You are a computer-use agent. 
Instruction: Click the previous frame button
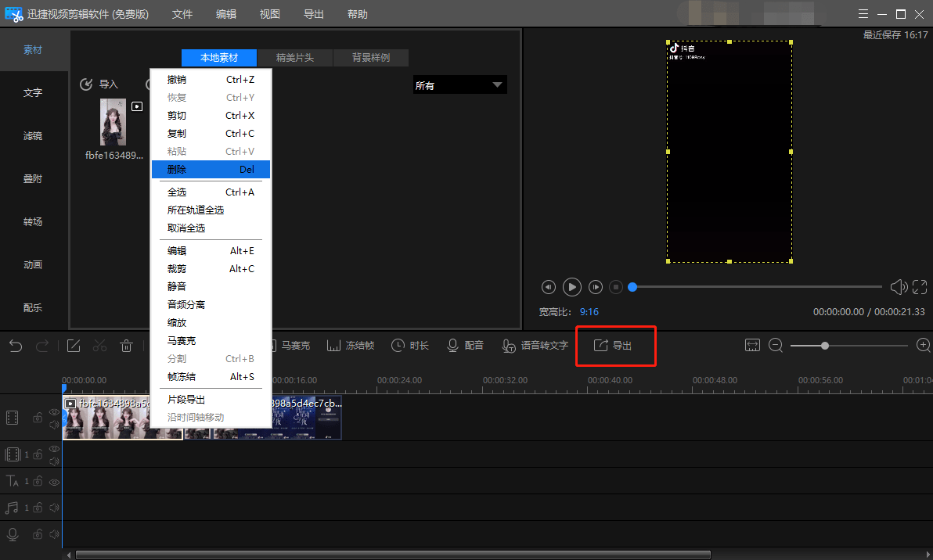point(548,287)
